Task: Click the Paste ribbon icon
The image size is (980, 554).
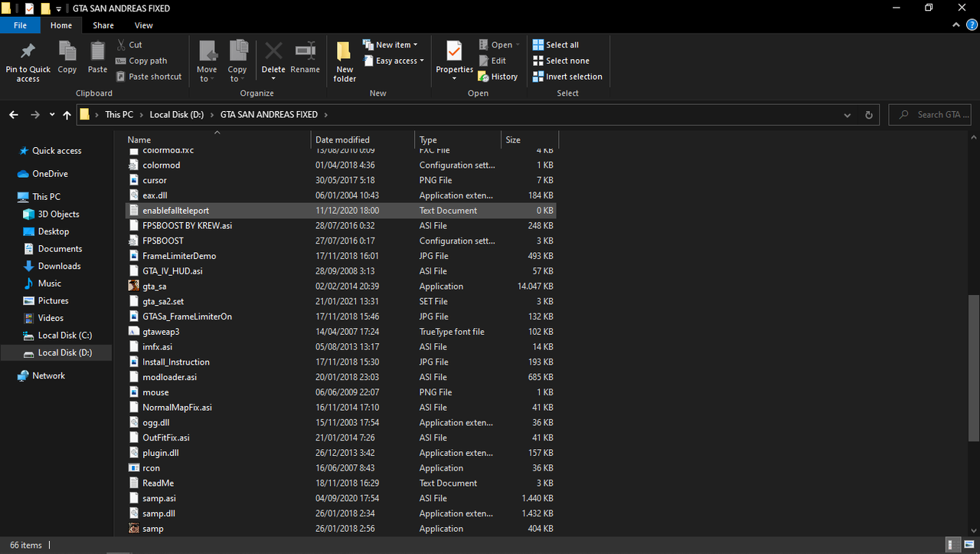Action: tap(97, 51)
